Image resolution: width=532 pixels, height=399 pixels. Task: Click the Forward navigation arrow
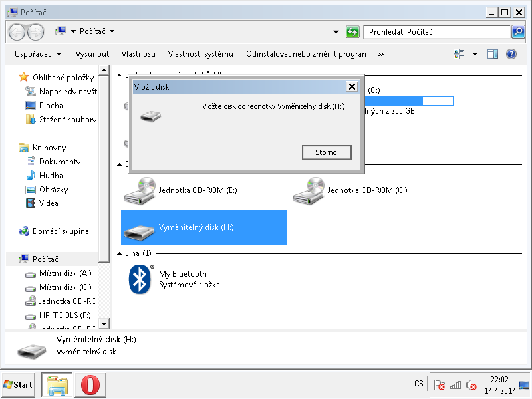point(36,32)
